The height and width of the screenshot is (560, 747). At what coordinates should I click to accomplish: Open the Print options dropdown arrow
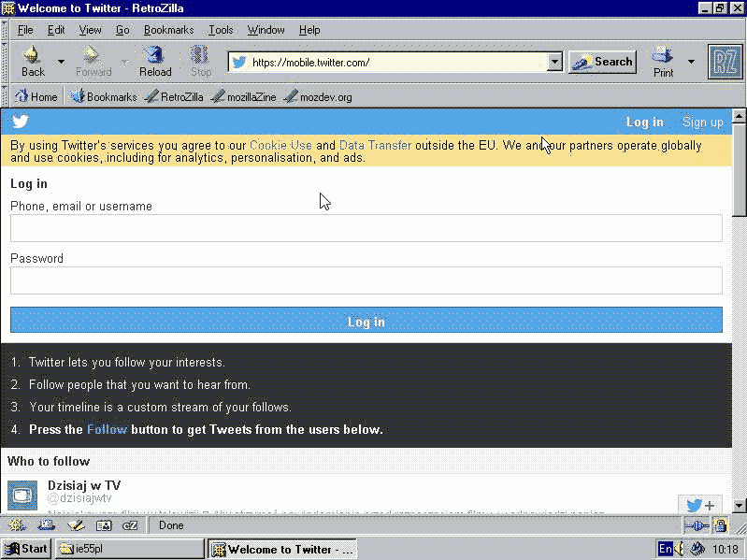[x=691, y=62]
